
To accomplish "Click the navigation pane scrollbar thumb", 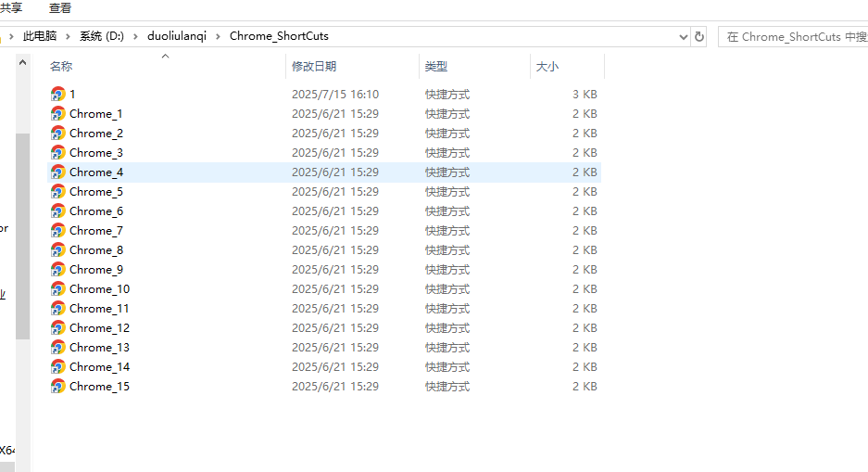I will pyautogui.click(x=23, y=236).
